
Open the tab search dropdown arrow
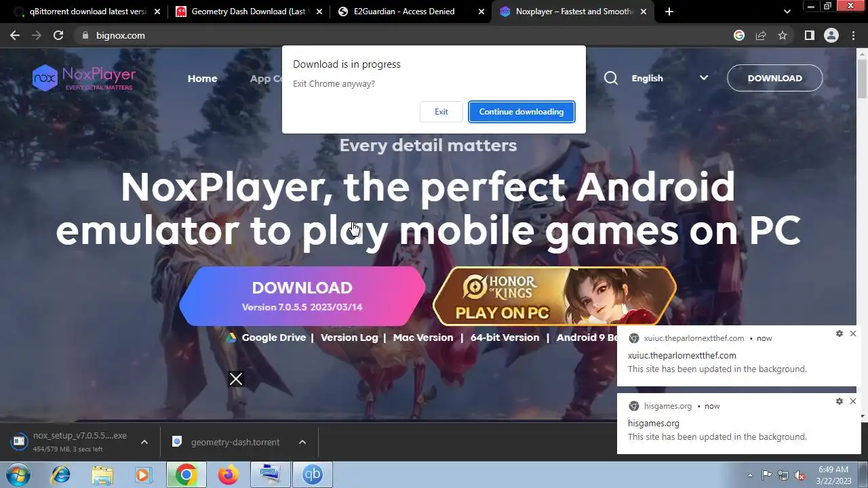coord(787,12)
